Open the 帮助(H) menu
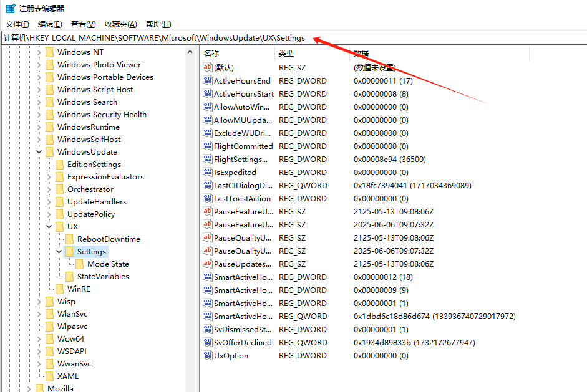Image resolution: width=587 pixels, height=392 pixels. tap(158, 24)
